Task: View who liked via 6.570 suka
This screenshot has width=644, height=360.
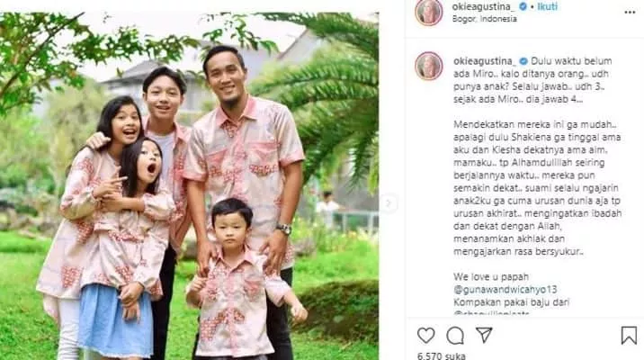Action: point(441,355)
